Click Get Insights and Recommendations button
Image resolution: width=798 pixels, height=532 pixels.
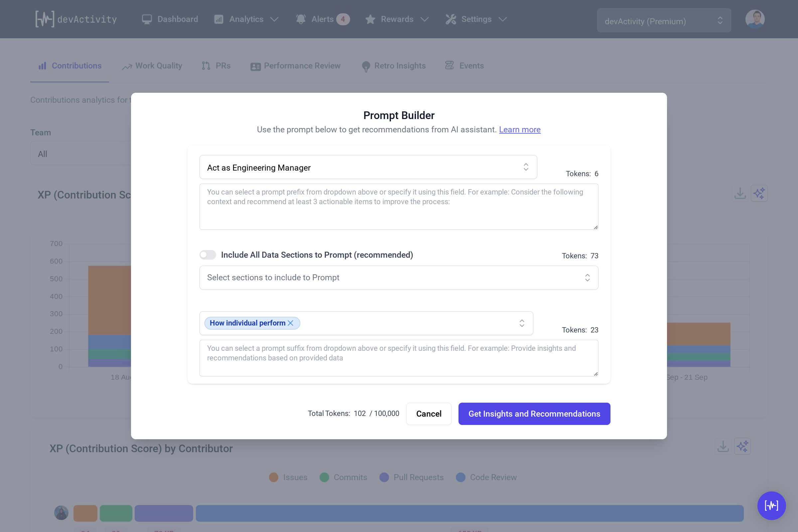pos(534,414)
